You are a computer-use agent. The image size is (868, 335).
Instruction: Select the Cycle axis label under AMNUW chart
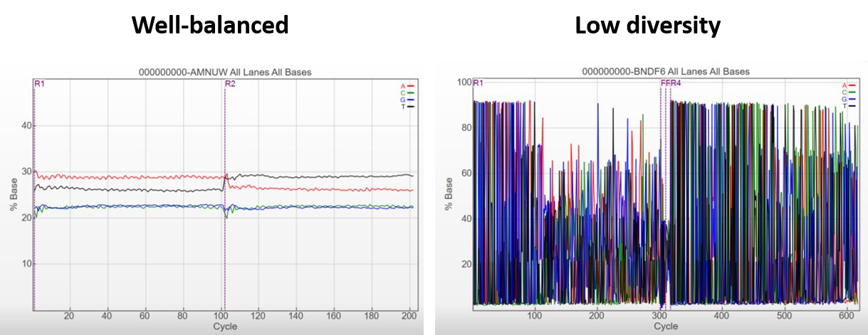(225, 326)
